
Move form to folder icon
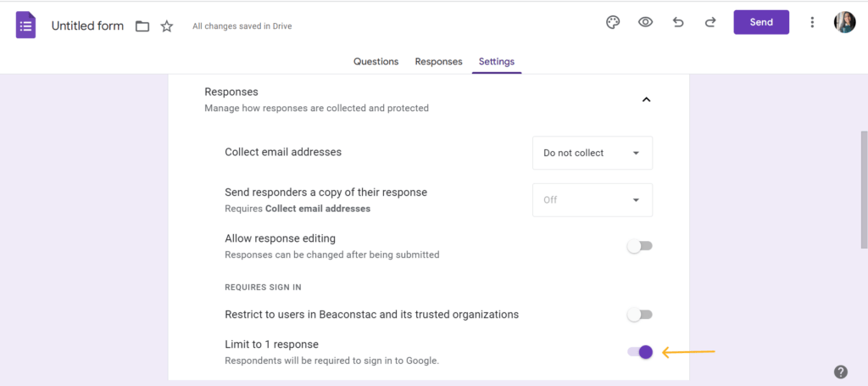142,26
